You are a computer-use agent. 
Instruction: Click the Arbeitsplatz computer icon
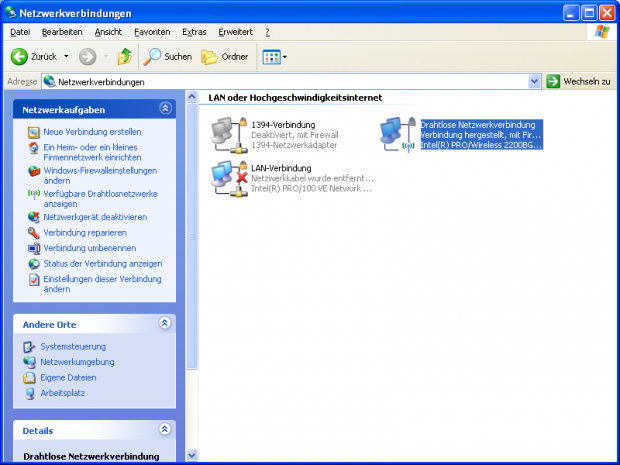coord(30,393)
